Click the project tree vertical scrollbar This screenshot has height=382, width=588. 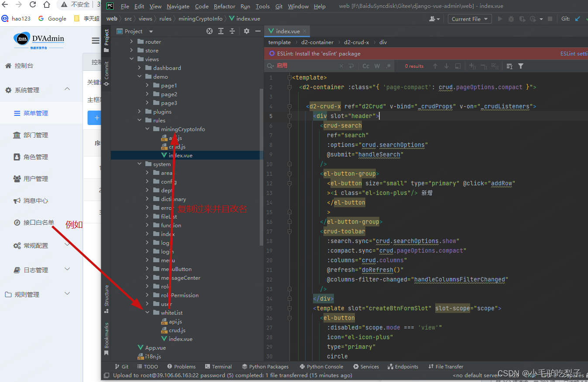[261, 166]
